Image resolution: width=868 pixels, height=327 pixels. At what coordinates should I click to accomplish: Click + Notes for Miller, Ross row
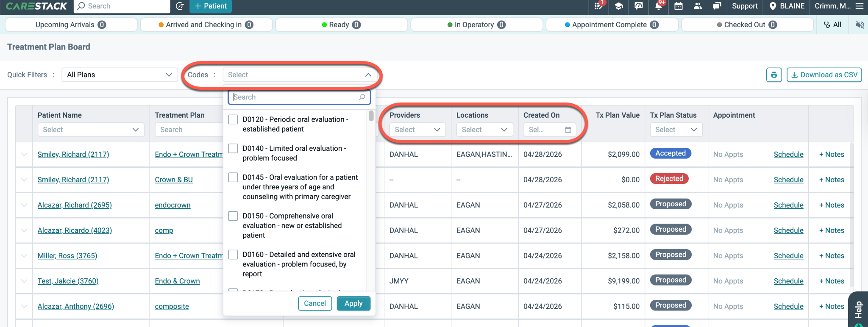pos(832,256)
